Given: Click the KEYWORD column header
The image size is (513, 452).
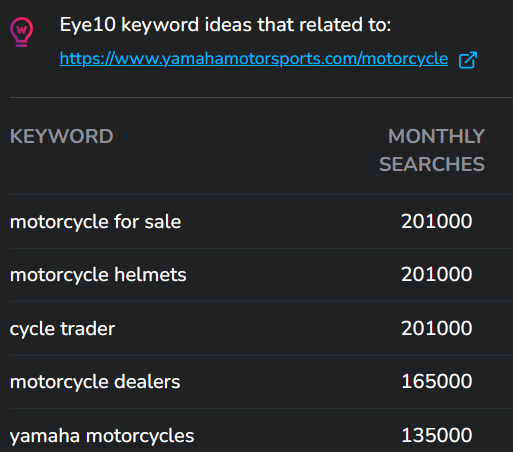Looking at the screenshot, I should tap(62, 136).
